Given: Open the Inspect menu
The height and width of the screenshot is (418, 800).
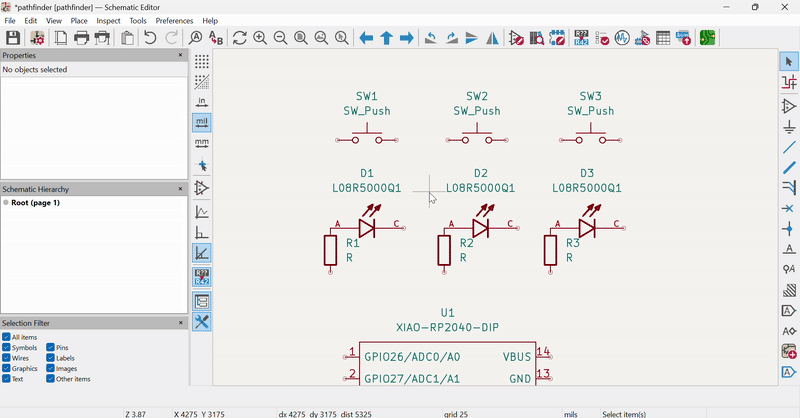Looking at the screenshot, I should [109, 21].
